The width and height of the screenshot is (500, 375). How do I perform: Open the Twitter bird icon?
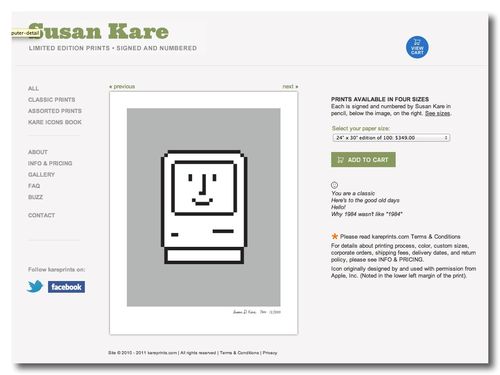coord(35,286)
